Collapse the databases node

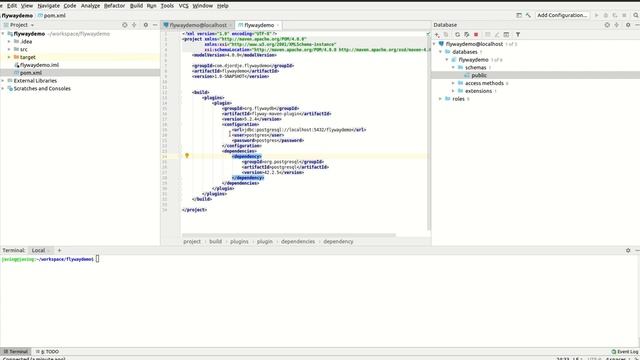[441, 52]
